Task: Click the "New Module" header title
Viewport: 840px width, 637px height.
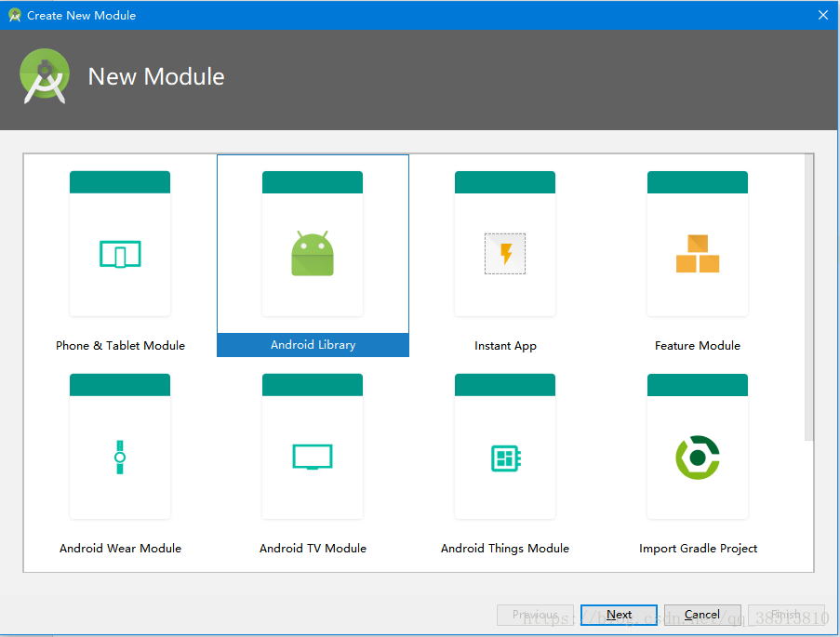Action: pos(156,76)
